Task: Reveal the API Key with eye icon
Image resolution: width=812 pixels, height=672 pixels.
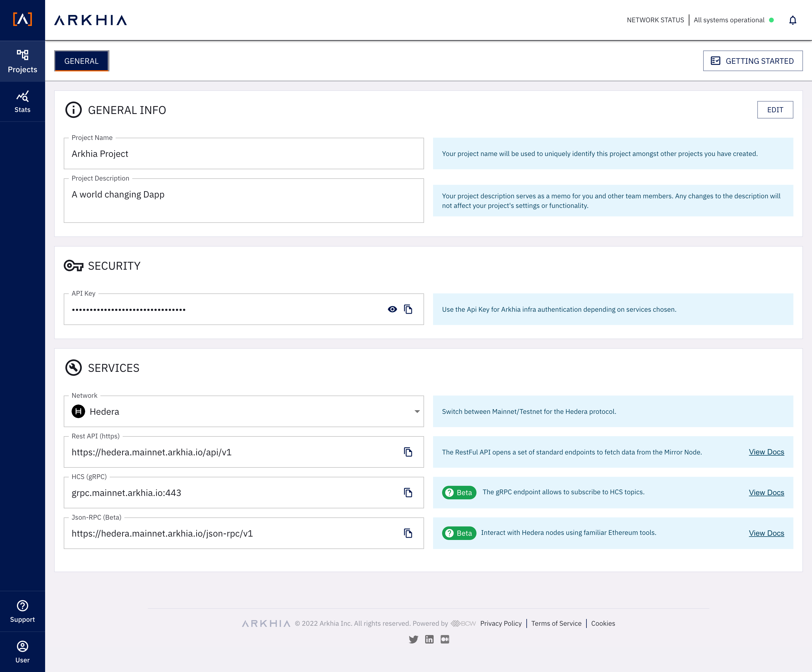Action: tap(392, 309)
